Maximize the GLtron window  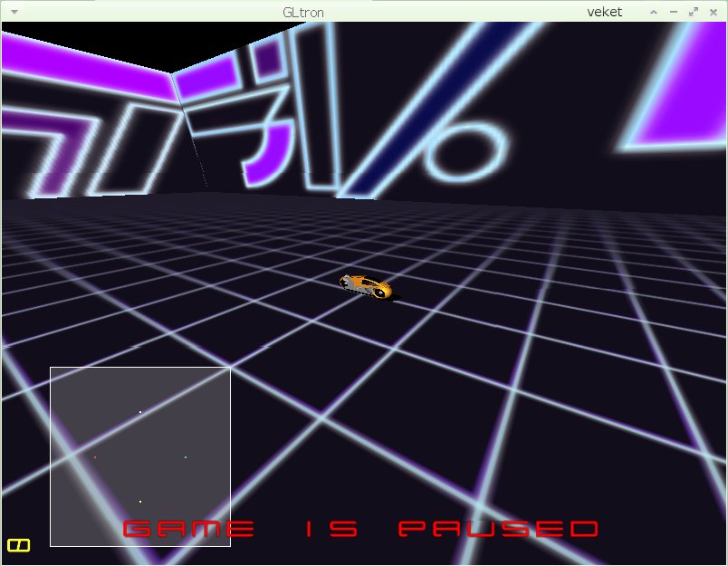coord(694,12)
